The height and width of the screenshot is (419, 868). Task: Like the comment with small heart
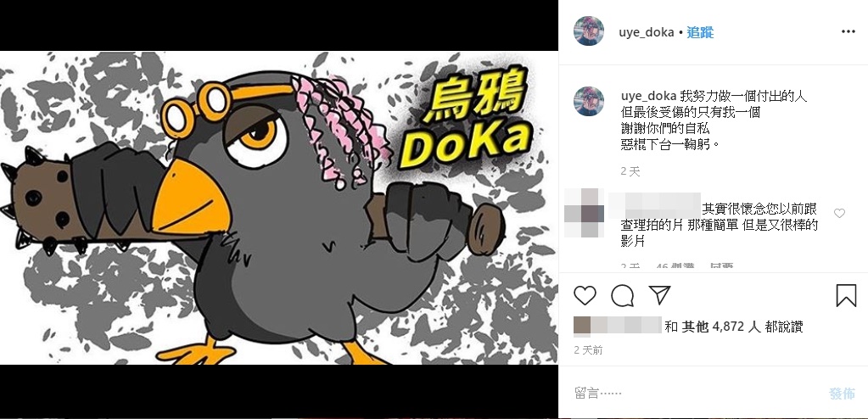tap(839, 213)
